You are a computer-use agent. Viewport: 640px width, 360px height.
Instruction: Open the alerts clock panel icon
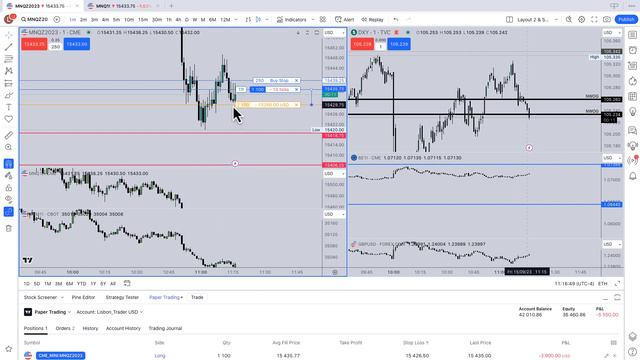[x=632, y=50]
